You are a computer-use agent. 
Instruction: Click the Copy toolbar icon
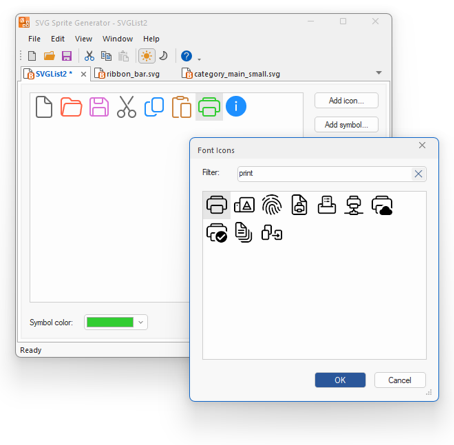coord(106,56)
